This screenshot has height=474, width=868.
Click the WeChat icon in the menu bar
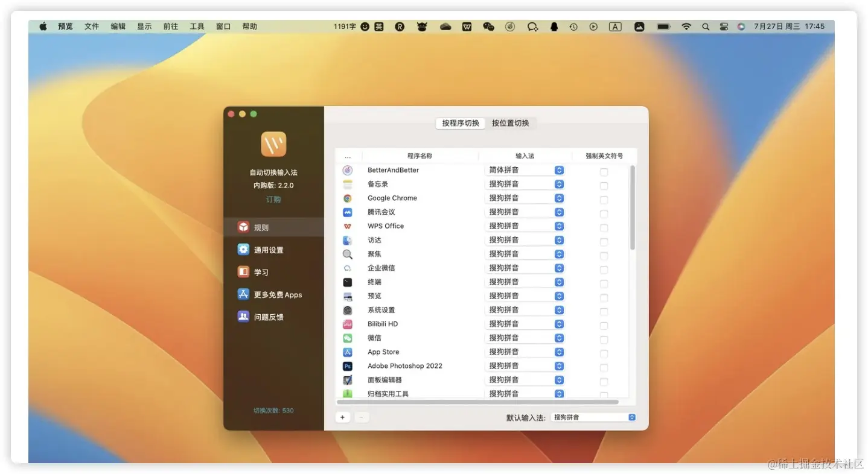(488, 27)
